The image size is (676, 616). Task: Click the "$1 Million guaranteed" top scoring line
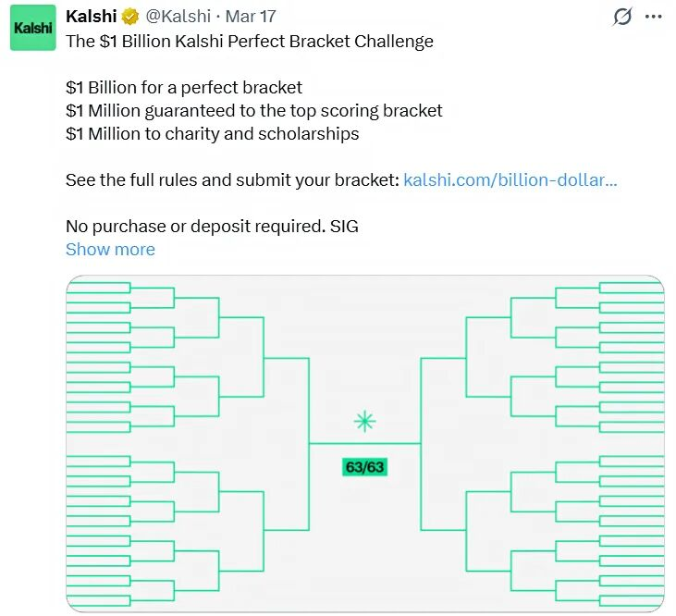254,111
